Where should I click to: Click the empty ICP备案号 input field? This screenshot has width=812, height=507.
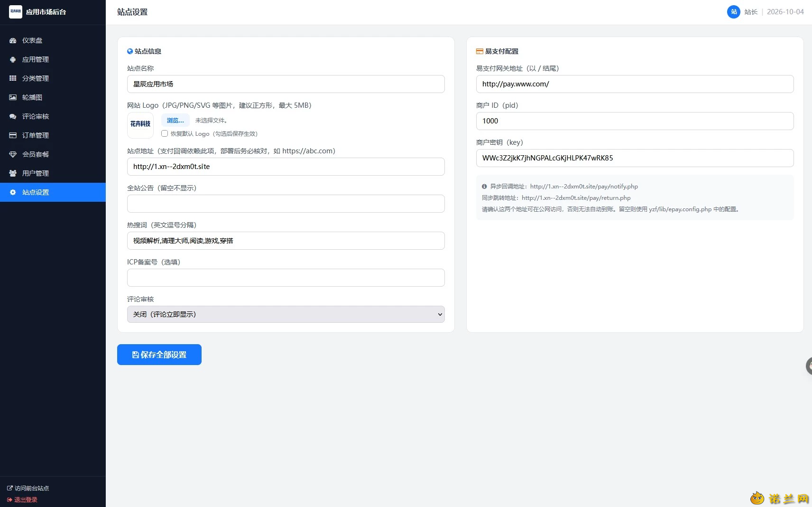pos(286,278)
